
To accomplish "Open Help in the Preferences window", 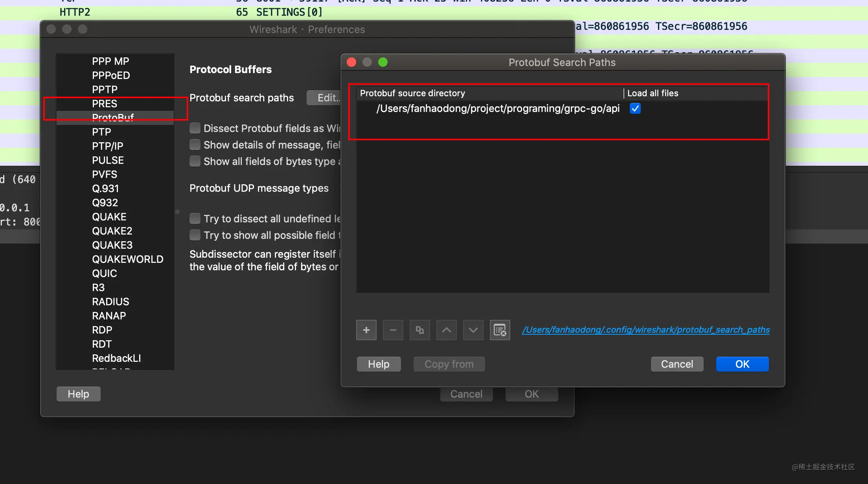I will coord(78,394).
